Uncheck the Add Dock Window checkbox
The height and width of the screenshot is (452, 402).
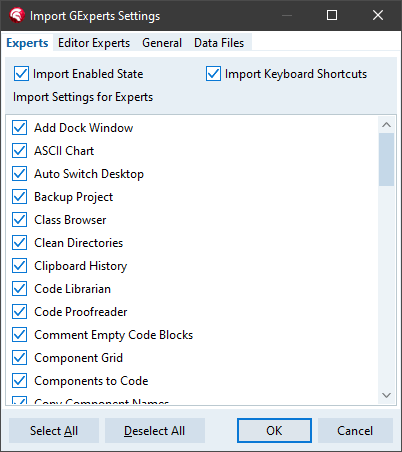click(x=20, y=128)
